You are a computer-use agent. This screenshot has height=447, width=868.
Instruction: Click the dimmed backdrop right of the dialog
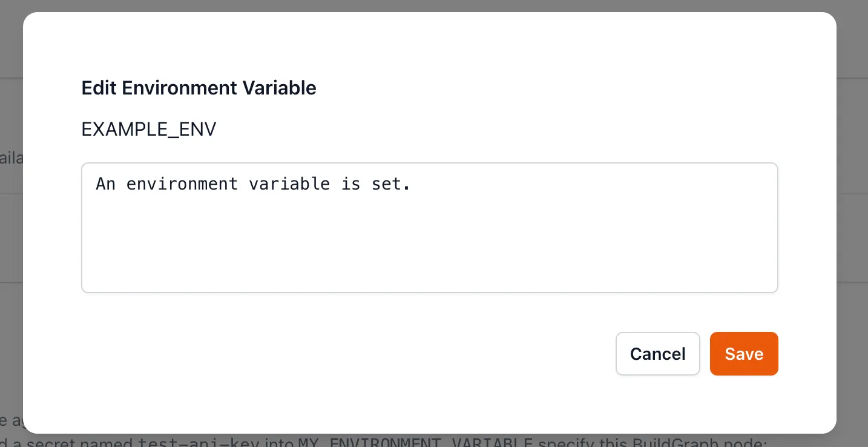point(852,242)
